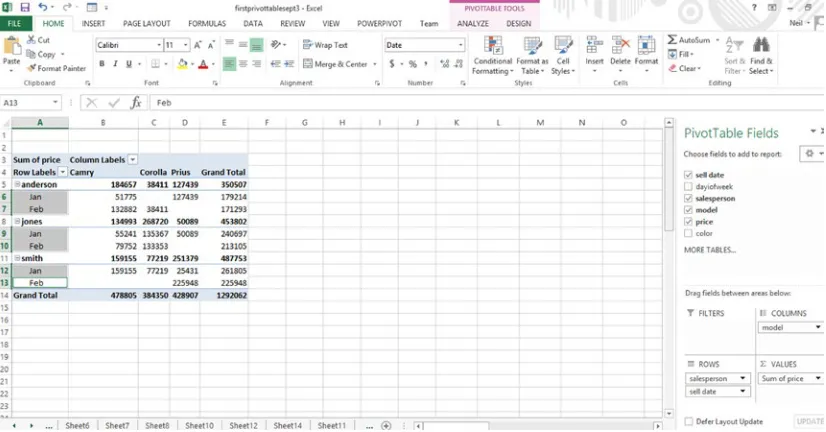Screen dimensions: 826x432
Task: Switch to the ANALYZE tab
Action: (x=473, y=24)
